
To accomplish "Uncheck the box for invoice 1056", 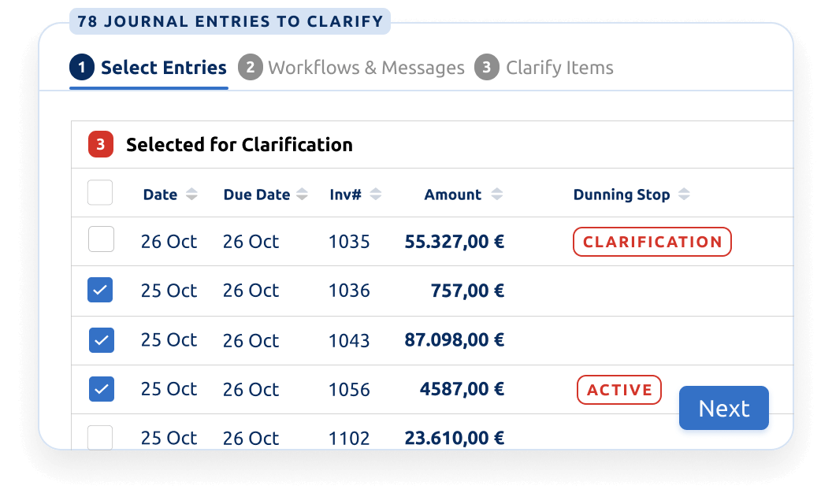I will click(x=102, y=389).
